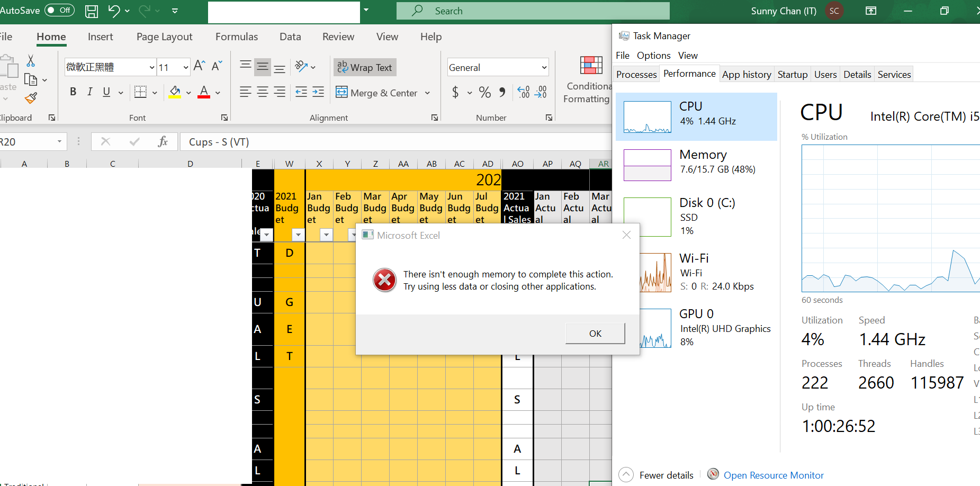
Task: Click the Format Painter brush icon
Action: (31, 98)
